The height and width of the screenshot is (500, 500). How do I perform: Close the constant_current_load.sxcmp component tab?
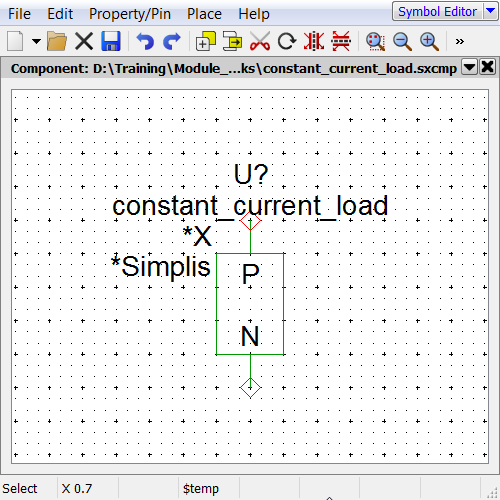click(x=487, y=67)
